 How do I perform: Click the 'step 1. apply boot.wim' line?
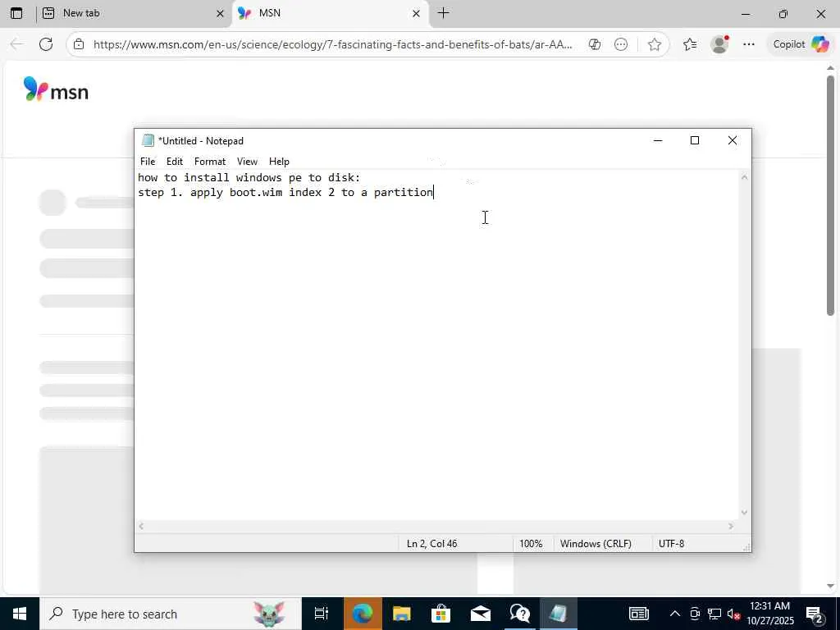click(x=285, y=192)
